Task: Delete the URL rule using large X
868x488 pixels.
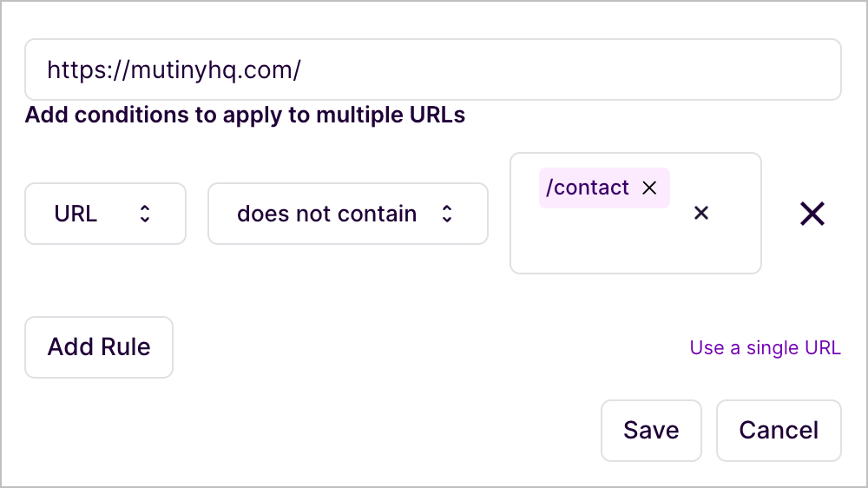Action: 812,214
